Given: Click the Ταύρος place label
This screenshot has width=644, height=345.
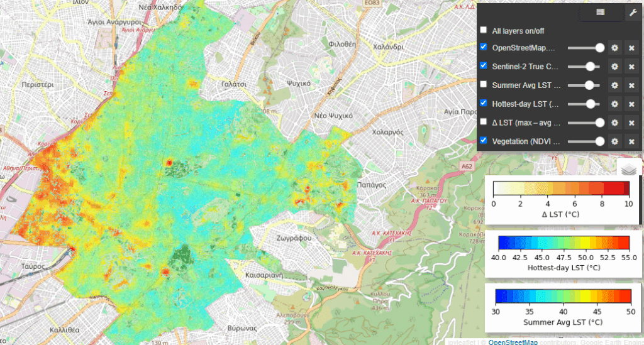Looking at the screenshot, I should click(x=33, y=266).
